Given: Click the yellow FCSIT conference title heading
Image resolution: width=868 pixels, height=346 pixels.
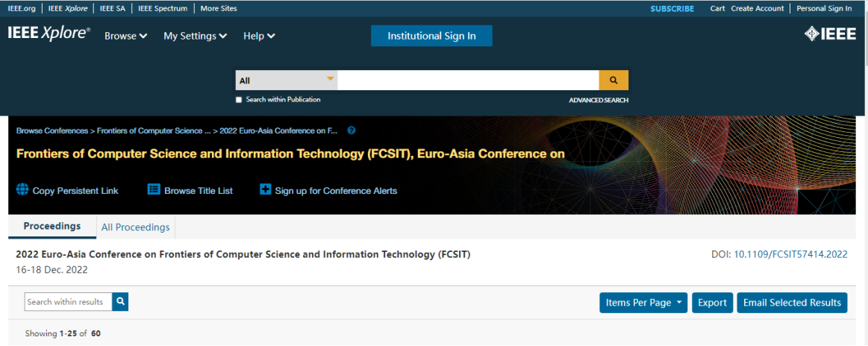Looking at the screenshot, I should [290, 154].
